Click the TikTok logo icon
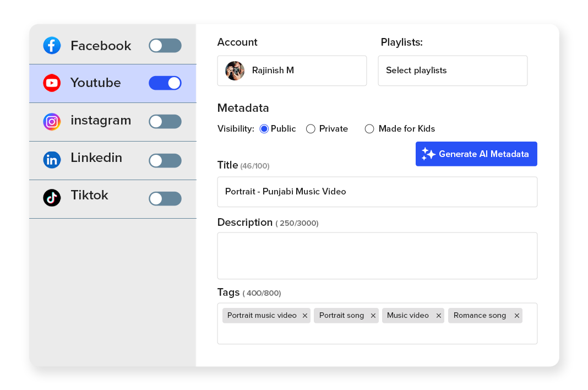This screenshot has width=588, height=390. pos(52,197)
